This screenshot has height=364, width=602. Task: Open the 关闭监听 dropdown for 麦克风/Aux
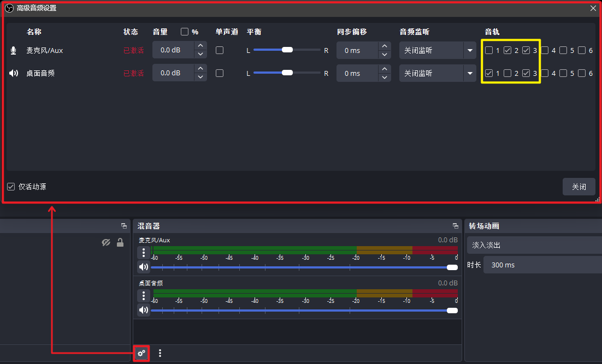(438, 50)
